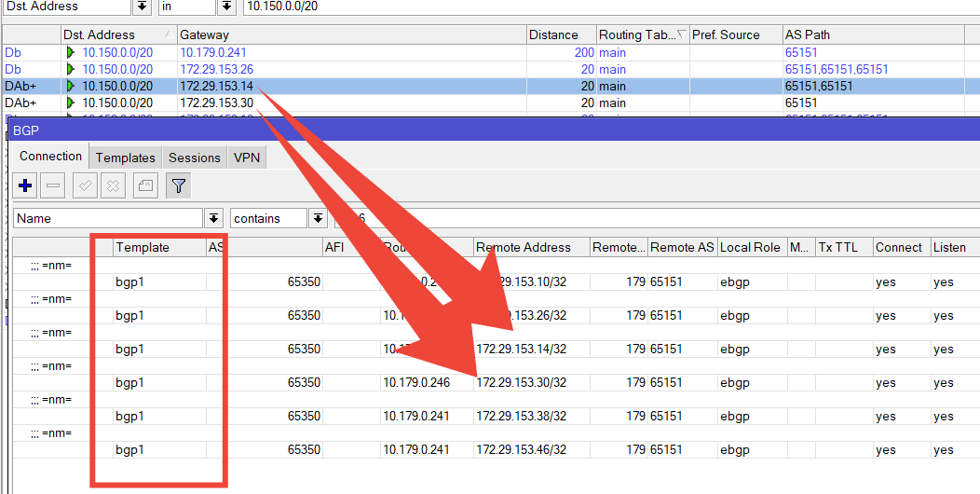
Task: Click AS 65350 in 172.29.153.30/32 row
Action: [305, 383]
